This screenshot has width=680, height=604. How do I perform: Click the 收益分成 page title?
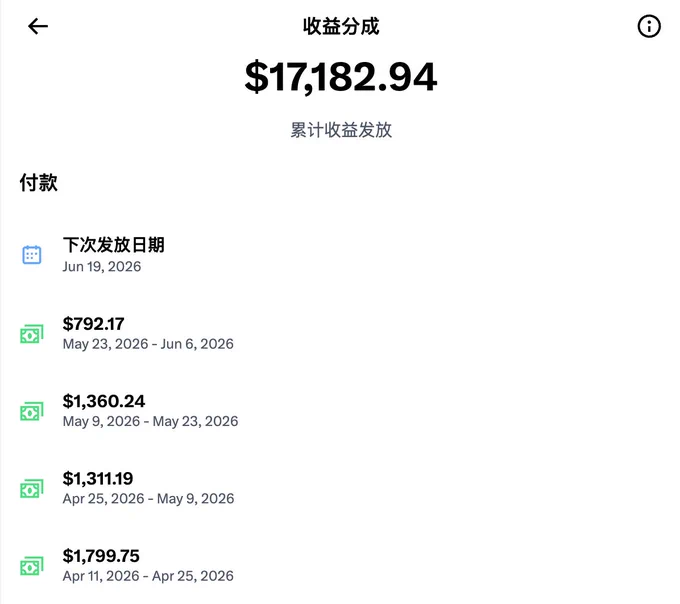click(341, 26)
